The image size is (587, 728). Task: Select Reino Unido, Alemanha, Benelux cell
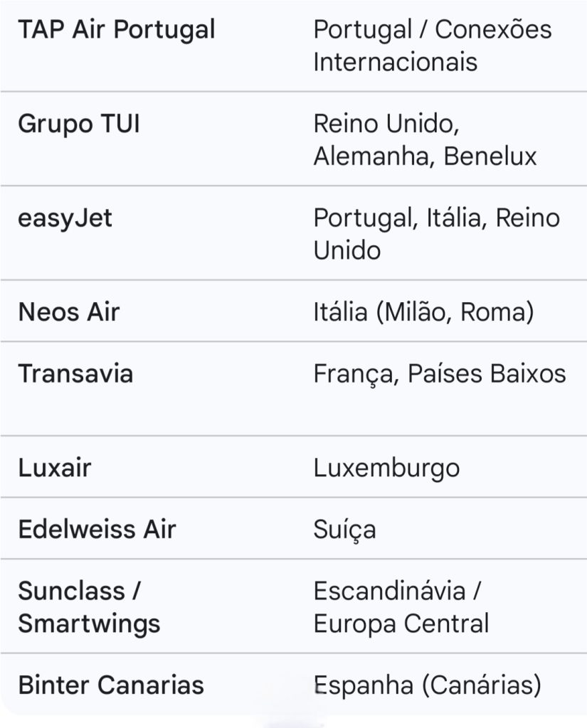425,140
